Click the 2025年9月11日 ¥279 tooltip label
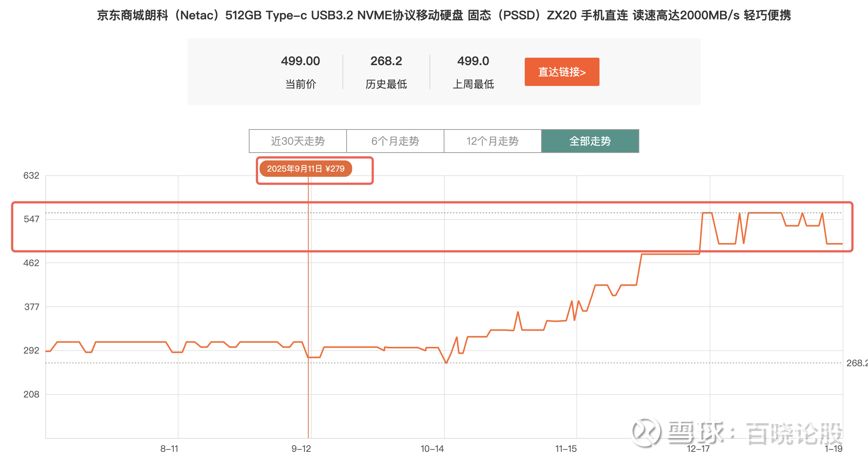Viewport: 868px width, 460px height. click(305, 169)
